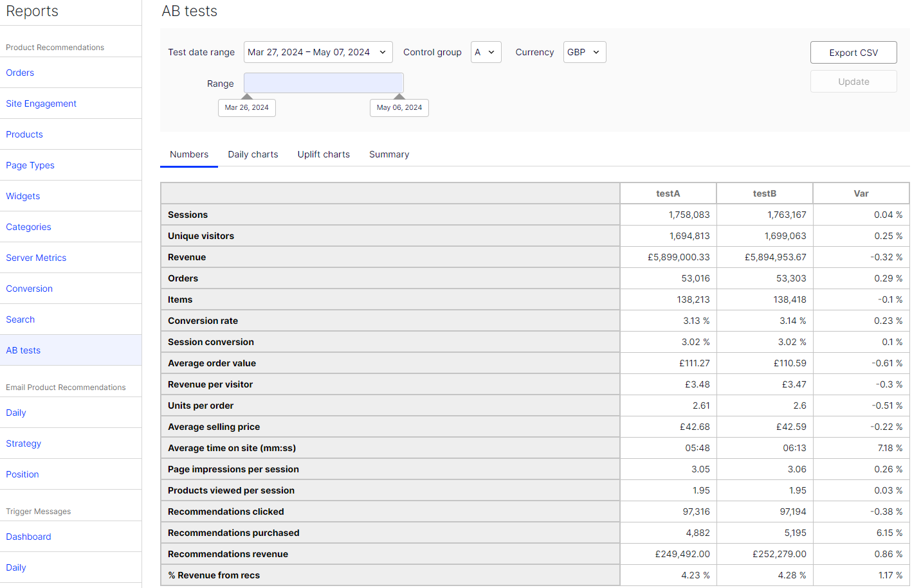
Task: Go to Site Engagement report
Action: click(x=41, y=103)
